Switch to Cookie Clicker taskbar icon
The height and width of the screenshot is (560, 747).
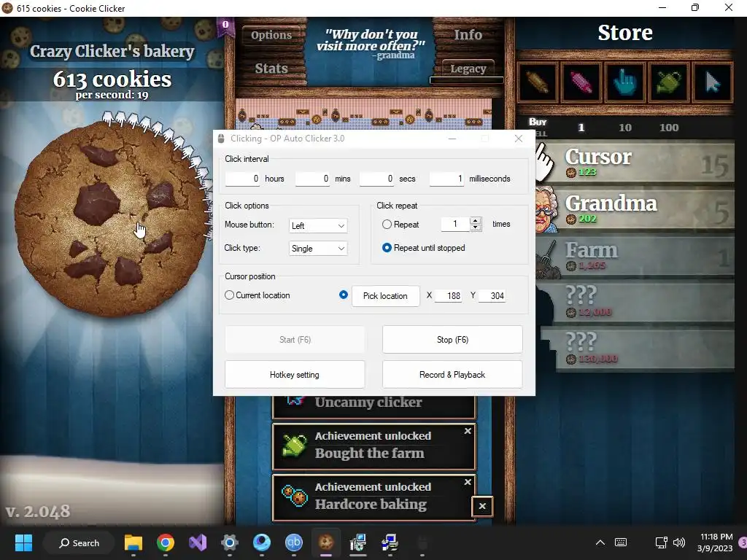pyautogui.click(x=326, y=542)
